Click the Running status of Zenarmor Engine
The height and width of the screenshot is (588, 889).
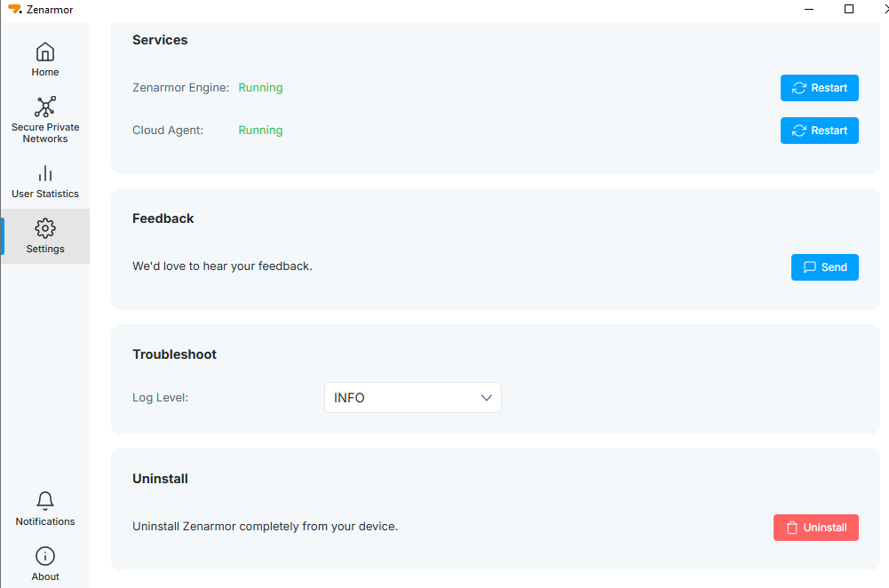tap(260, 87)
